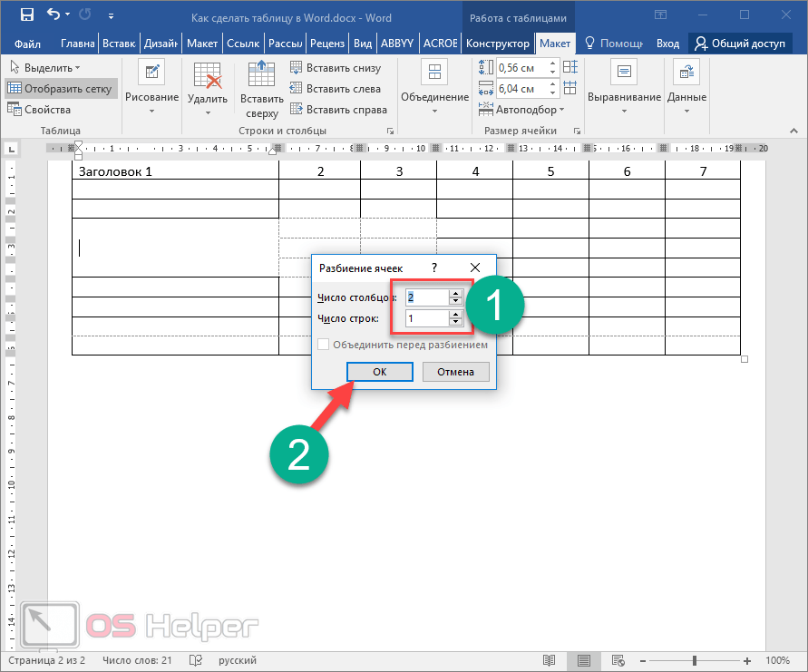Click the Undo arrow icon
Screen dimensions: 808x672
point(54,15)
